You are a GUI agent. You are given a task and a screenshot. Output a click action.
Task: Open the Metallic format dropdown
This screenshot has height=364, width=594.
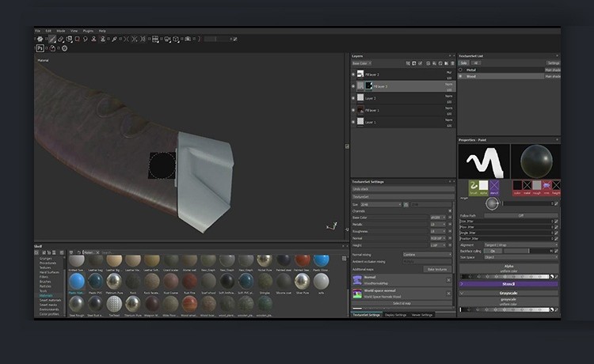pos(438,225)
